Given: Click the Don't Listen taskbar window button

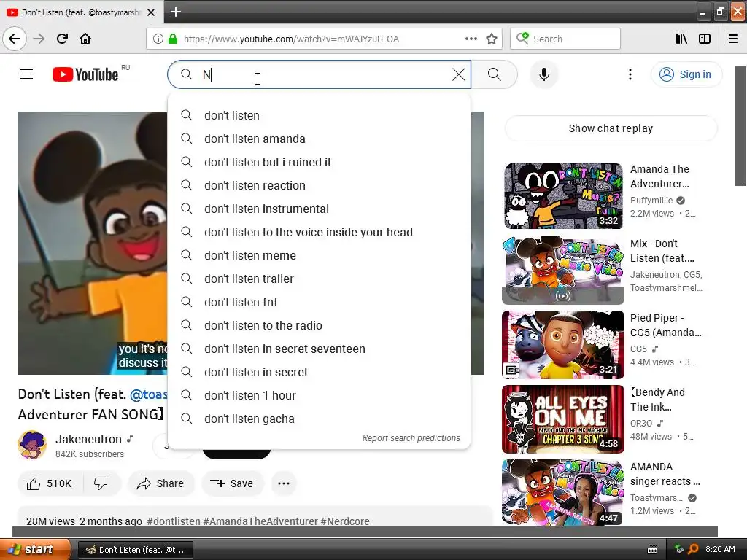Looking at the screenshot, I should coord(136,550).
